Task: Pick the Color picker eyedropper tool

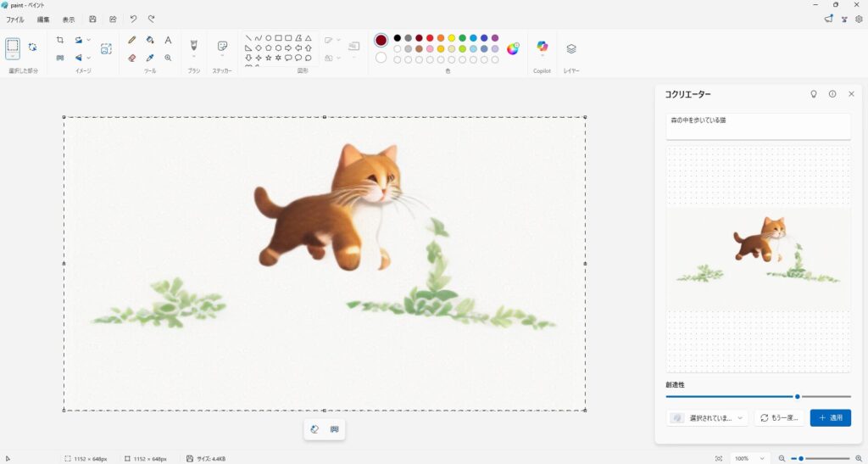Action: [x=150, y=58]
